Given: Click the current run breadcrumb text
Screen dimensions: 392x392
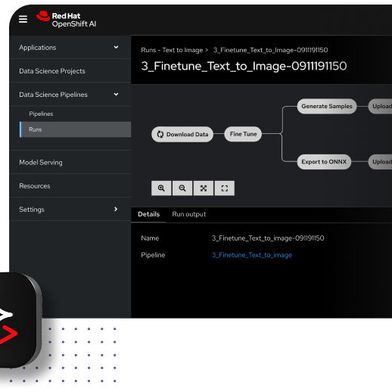Looking at the screenshot, I should coord(271,50).
